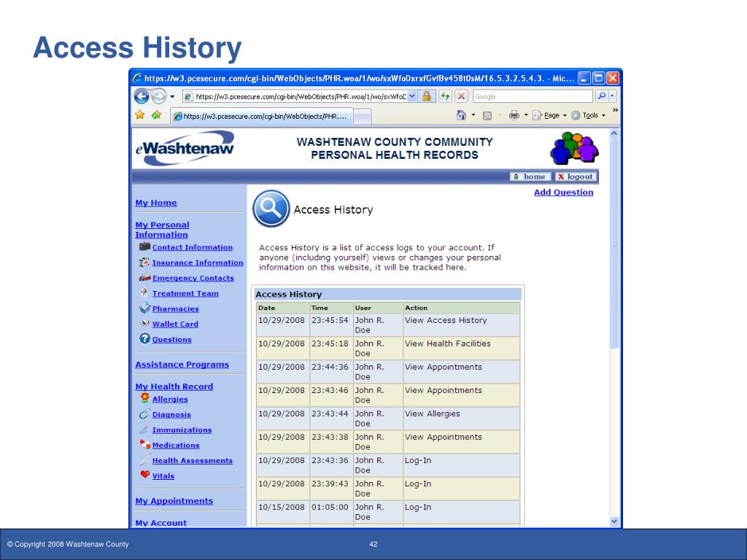Click the search magnifier button

click(x=602, y=96)
